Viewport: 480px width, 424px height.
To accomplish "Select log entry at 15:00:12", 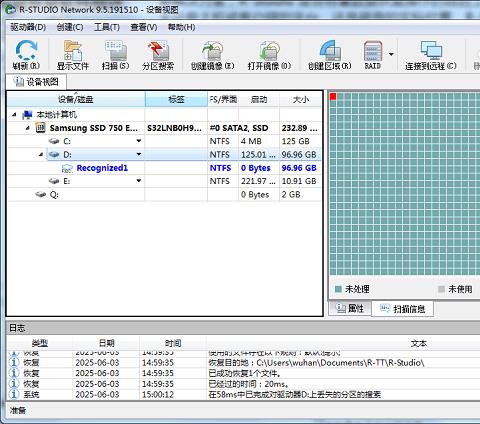I will pos(243,395).
